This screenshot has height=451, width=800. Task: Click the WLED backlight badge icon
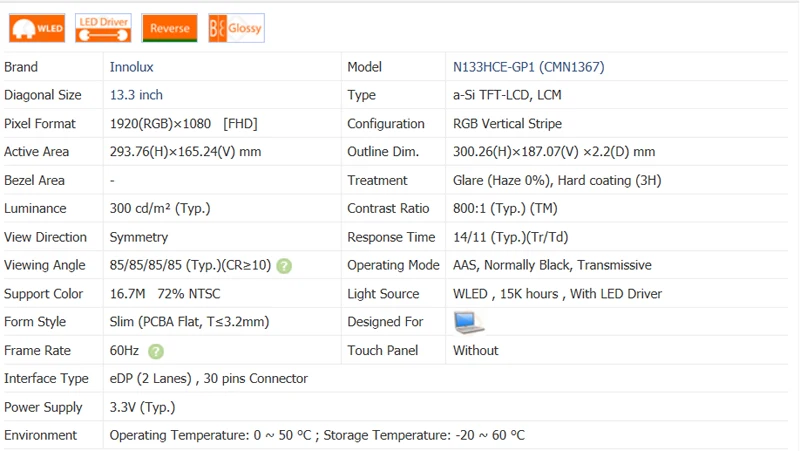pos(37,28)
